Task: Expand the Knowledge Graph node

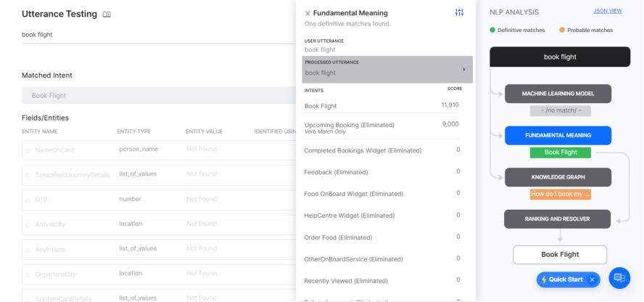Action: 558,177
